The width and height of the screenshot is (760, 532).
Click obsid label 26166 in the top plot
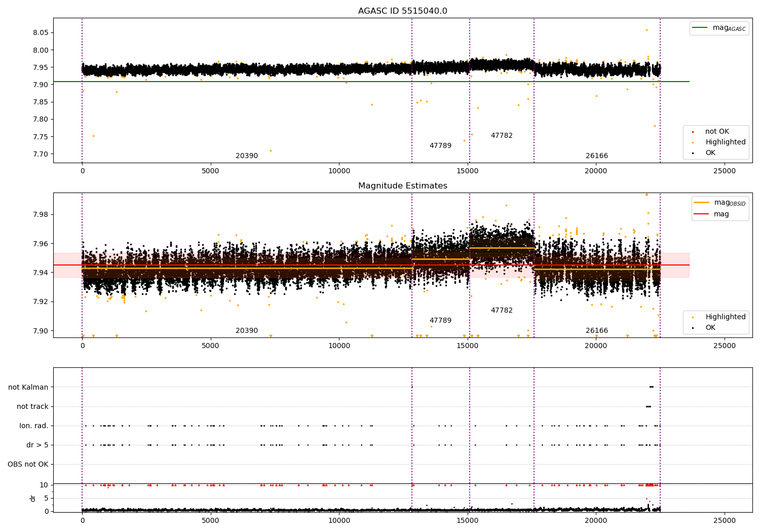click(597, 156)
